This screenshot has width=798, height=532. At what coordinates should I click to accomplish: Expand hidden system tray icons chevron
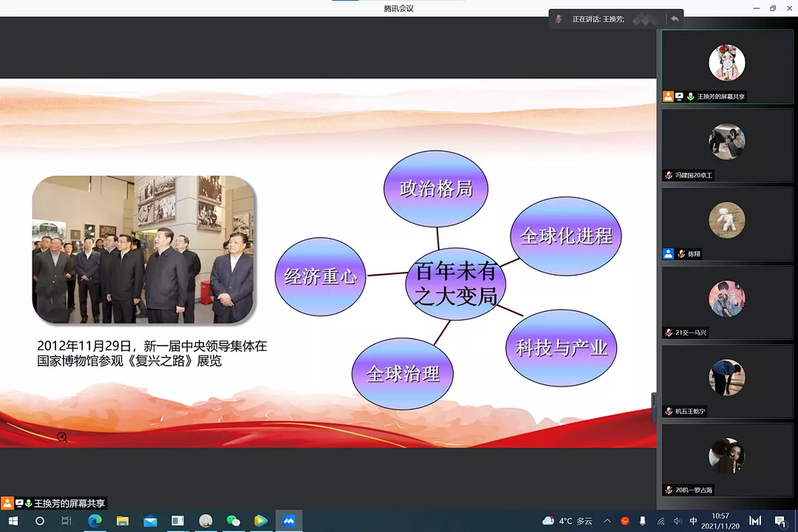point(607,521)
